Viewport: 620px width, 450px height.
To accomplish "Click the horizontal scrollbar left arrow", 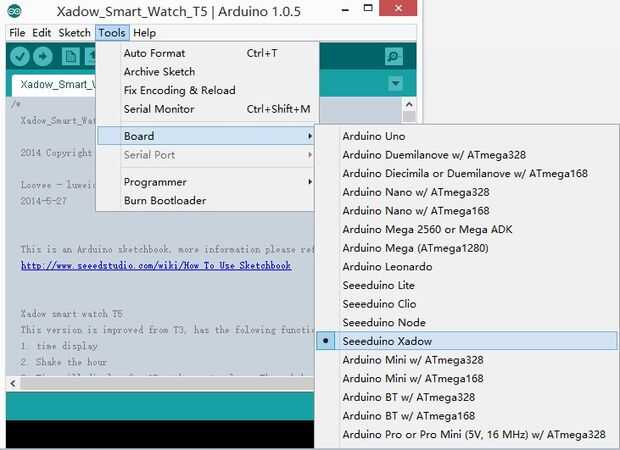I will [13, 383].
